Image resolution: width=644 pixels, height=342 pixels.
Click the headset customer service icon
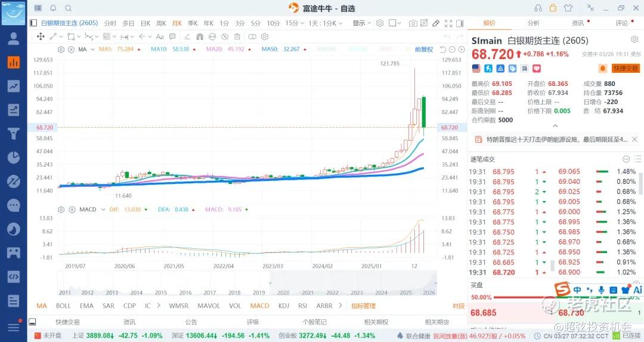point(538,8)
